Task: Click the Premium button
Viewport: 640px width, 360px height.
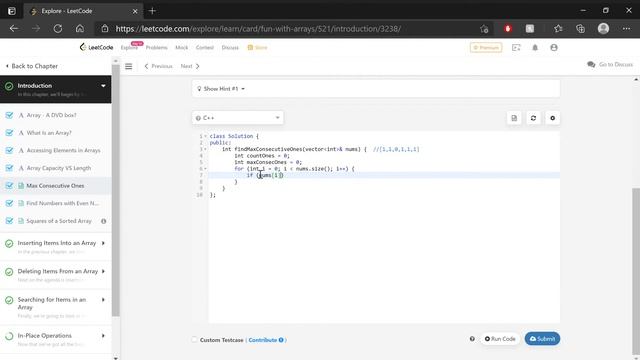Action: pyautogui.click(x=486, y=47)
